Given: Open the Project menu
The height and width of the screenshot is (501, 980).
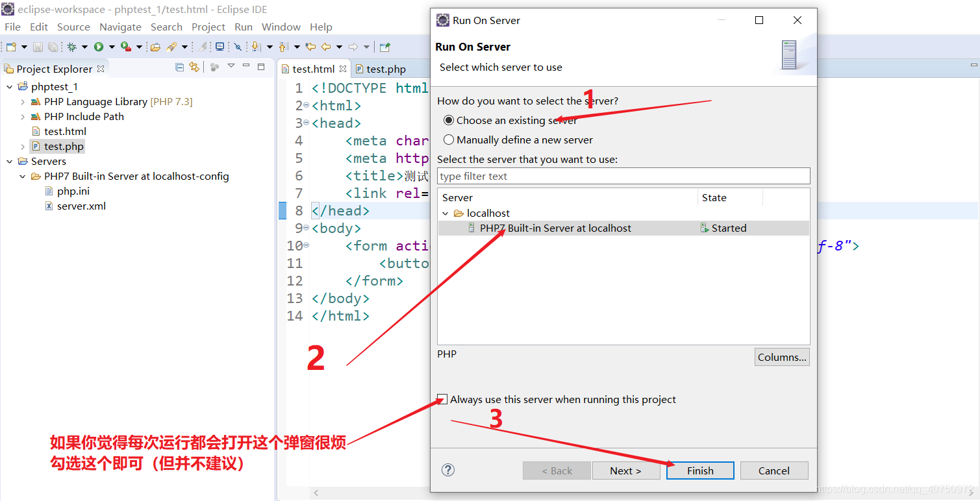Looking at the screenshot, I should [x=208, y=27].
